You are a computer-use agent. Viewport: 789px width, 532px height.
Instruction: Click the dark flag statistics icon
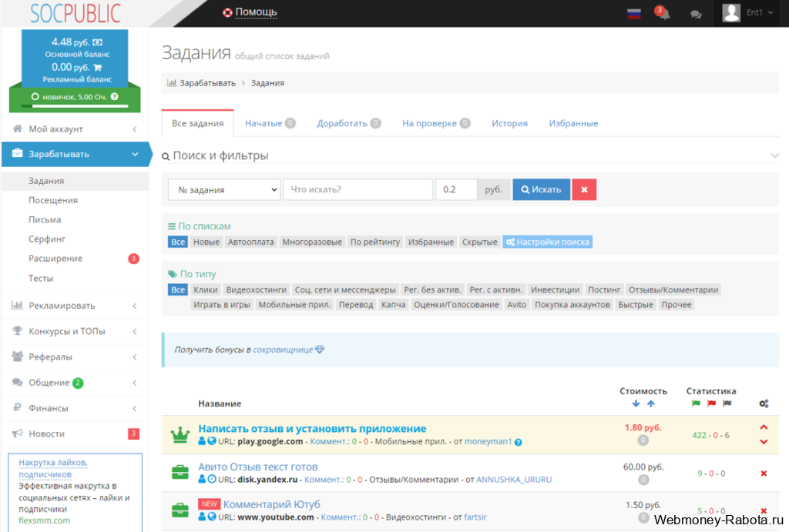[727, 403]
